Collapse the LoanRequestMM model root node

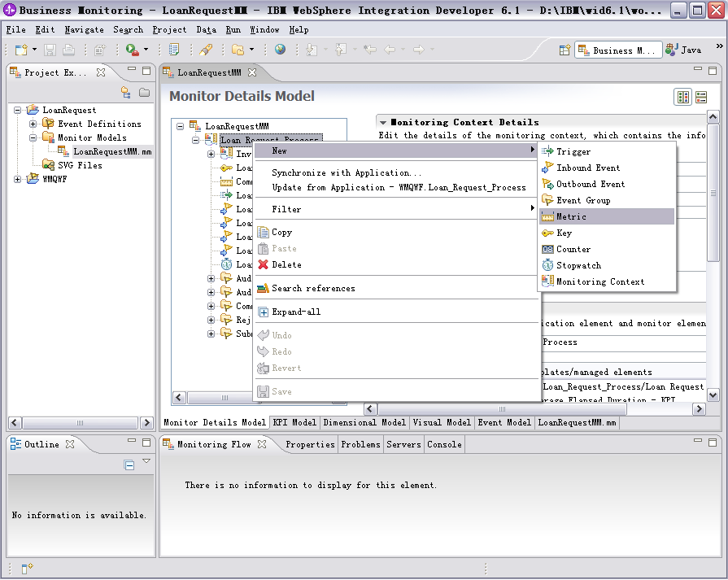tap(180, 126)
